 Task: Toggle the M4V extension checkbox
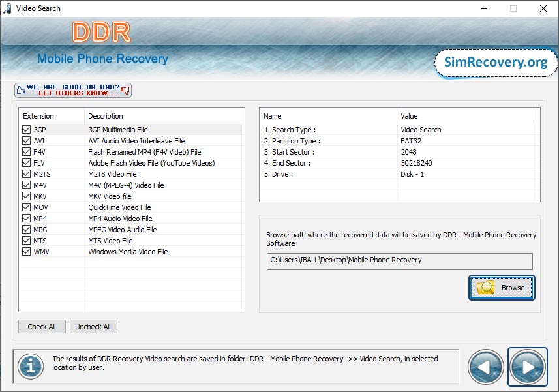coord(26,185)
